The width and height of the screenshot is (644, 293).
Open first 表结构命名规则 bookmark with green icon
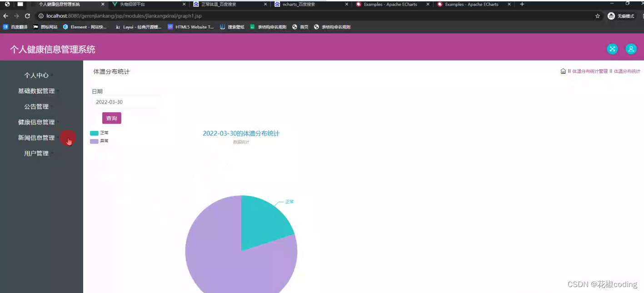(x=268, y=27)
